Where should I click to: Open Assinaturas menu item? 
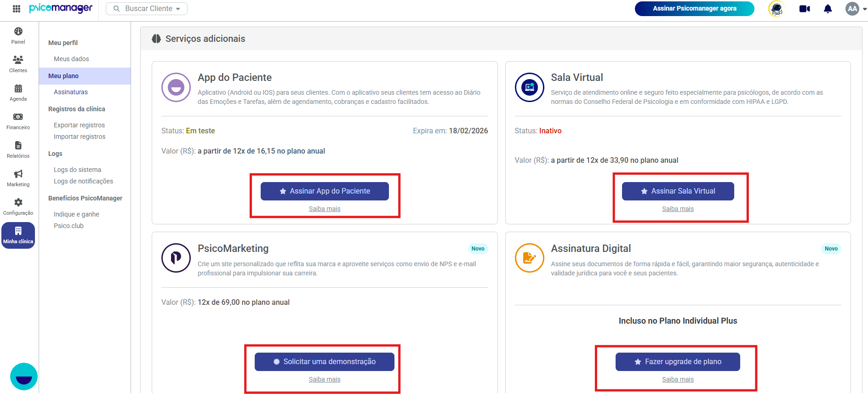tap(71, 92)
